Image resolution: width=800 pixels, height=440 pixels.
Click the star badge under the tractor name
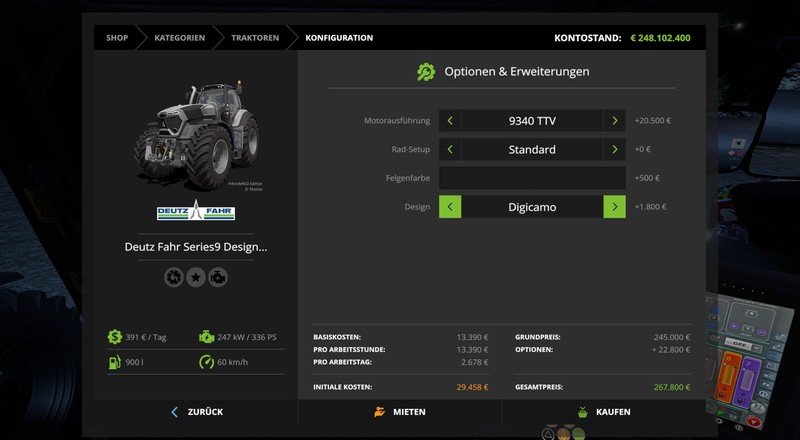point(195,277)
